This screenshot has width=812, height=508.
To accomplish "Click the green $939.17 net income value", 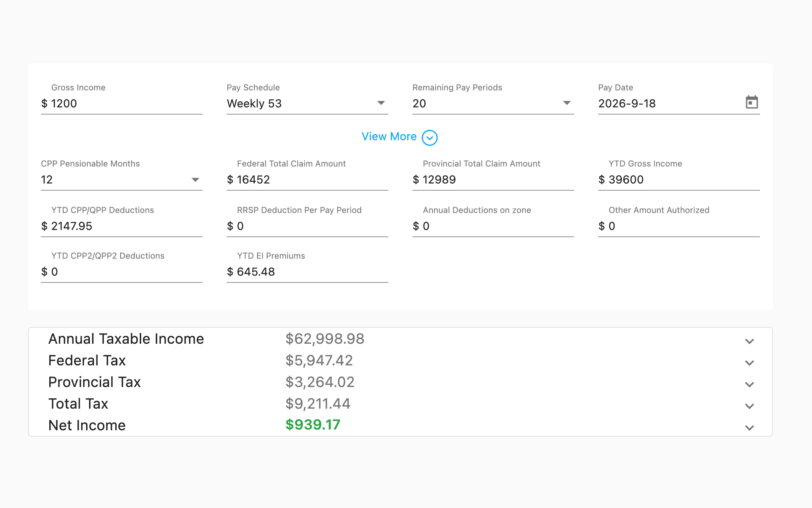I will coord(313,425).
